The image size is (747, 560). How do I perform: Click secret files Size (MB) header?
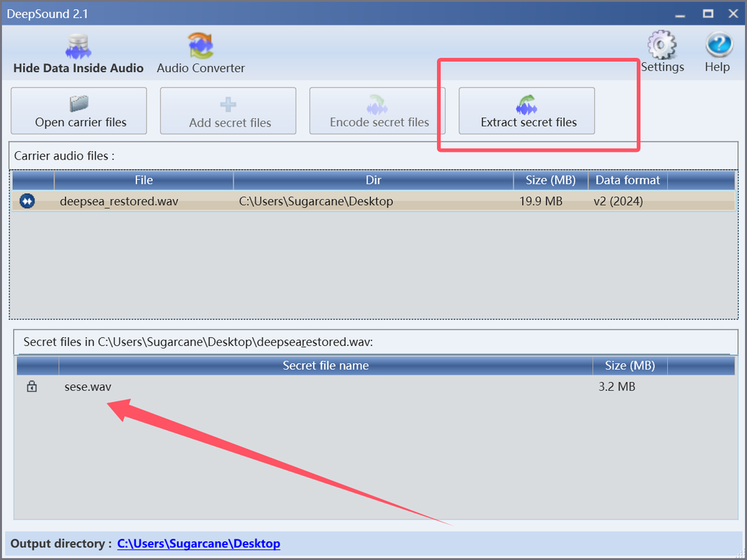click(630, 365)
